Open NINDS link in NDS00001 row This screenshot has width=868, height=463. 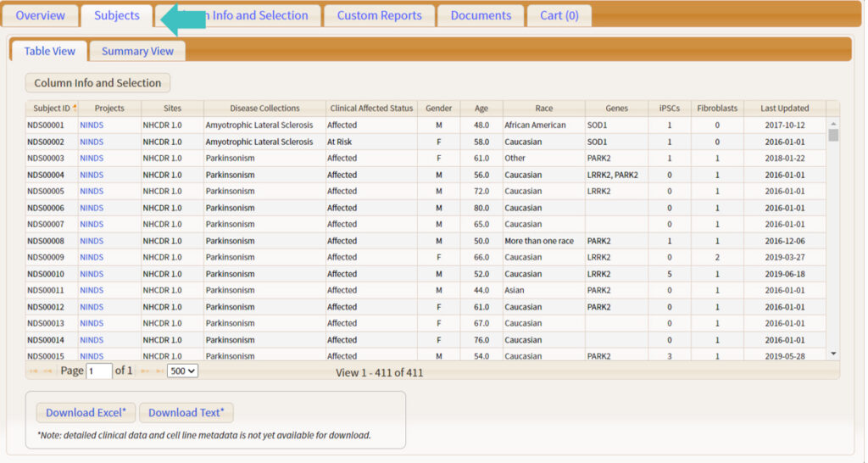tap(92, 126)
